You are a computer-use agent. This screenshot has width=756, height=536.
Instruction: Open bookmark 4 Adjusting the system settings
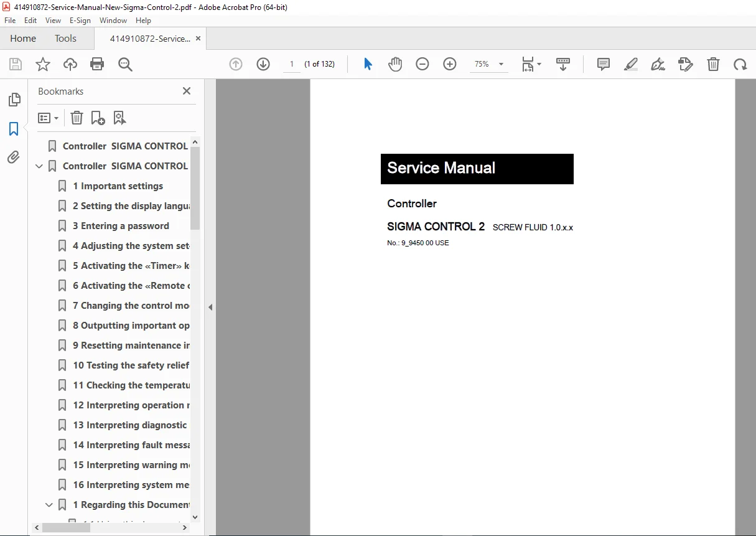tap(131, 246)
